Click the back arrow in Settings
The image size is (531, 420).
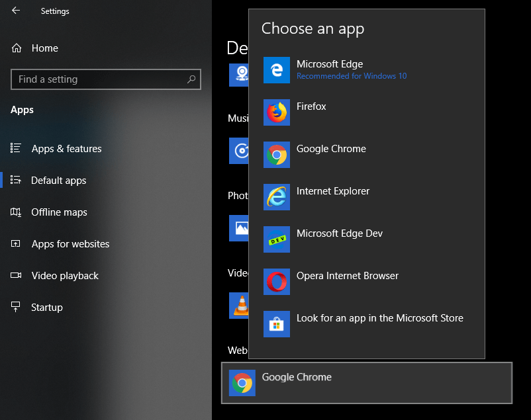pos(16,11)
